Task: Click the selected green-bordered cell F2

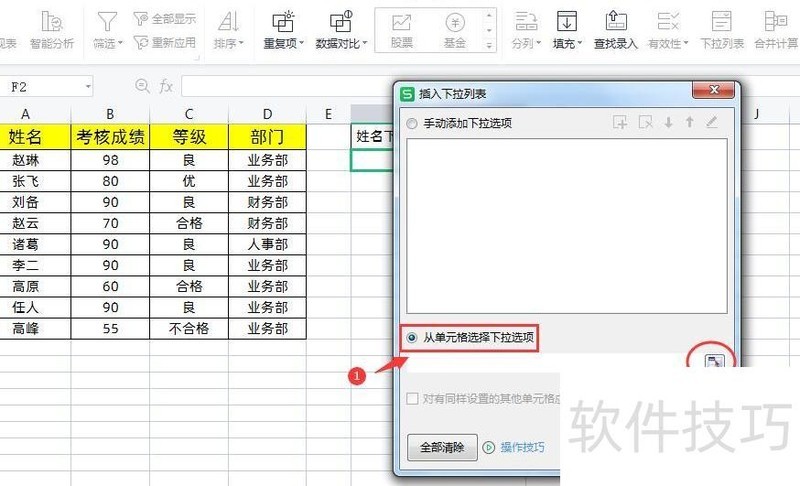Action: click(x=372, y=160)
